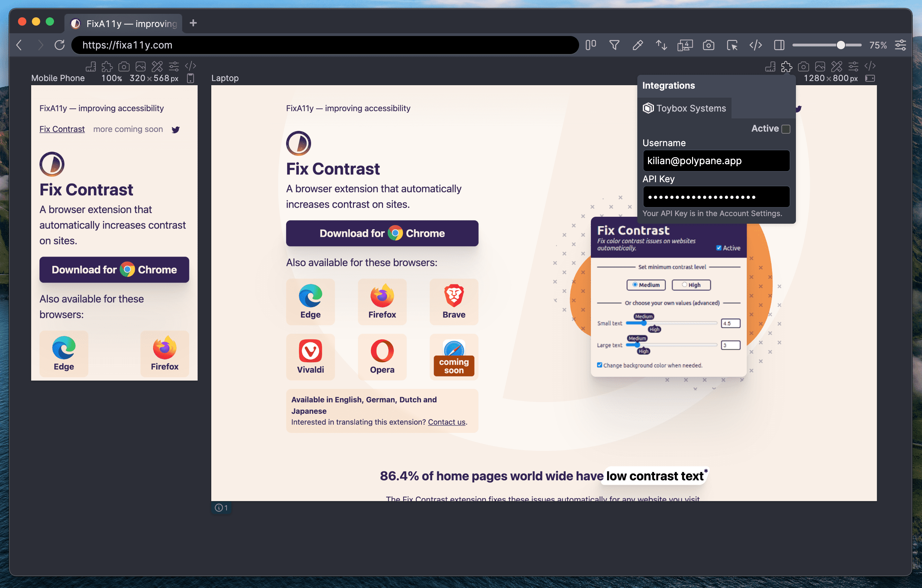
Task: Click the forward navigation arrow
Action: 40,45
